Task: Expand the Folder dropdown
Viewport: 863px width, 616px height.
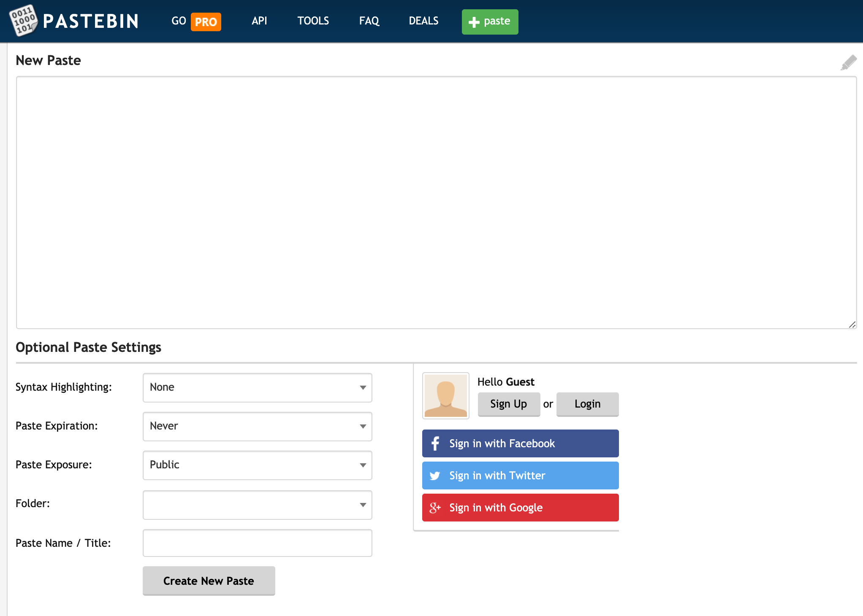Action: tap(257, 505)
